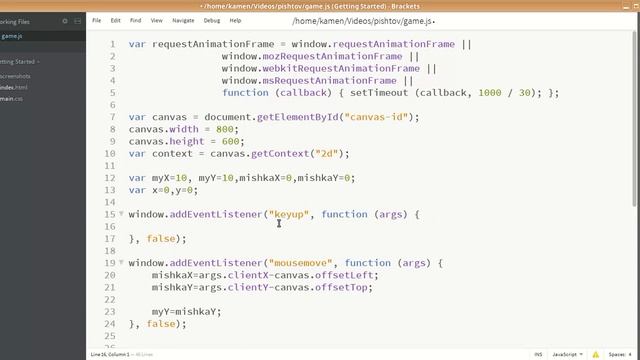
Task: Click offsetTop on line 21
Action: point(341,287)
